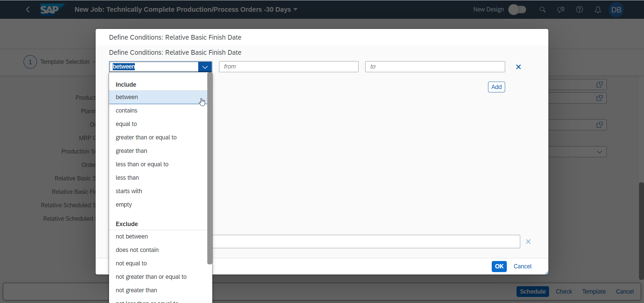Viewport: 644px width, 303px height.
Task: Pick 'empty' operator
Action: point(158,205)
